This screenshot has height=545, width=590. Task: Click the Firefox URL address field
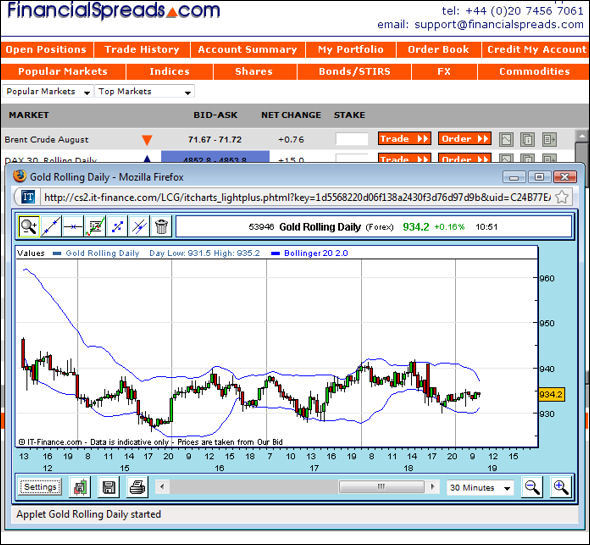(x=297, y=197)
